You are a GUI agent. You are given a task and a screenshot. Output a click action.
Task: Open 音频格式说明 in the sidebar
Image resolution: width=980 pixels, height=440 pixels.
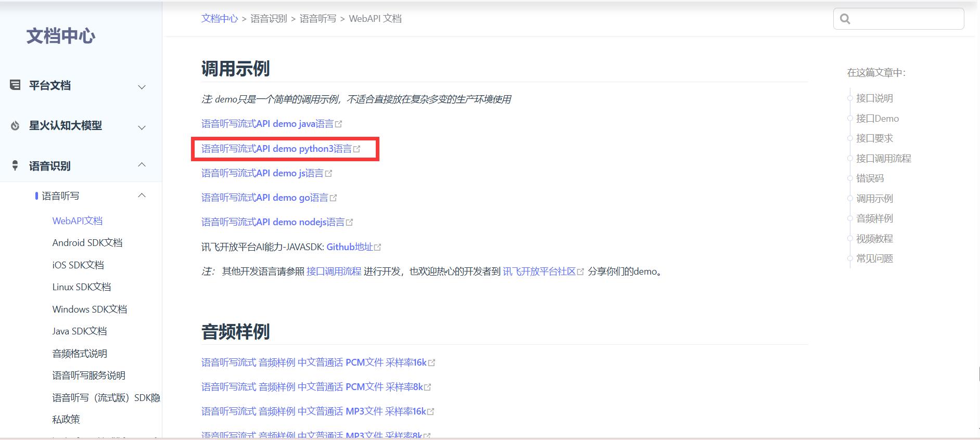[x=80, y=354]
